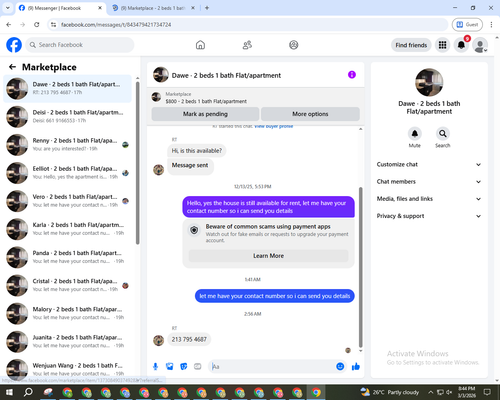Viewport: 500px width, 400px height.
Task: Open a new browser tab
Action: click(207, 8)
